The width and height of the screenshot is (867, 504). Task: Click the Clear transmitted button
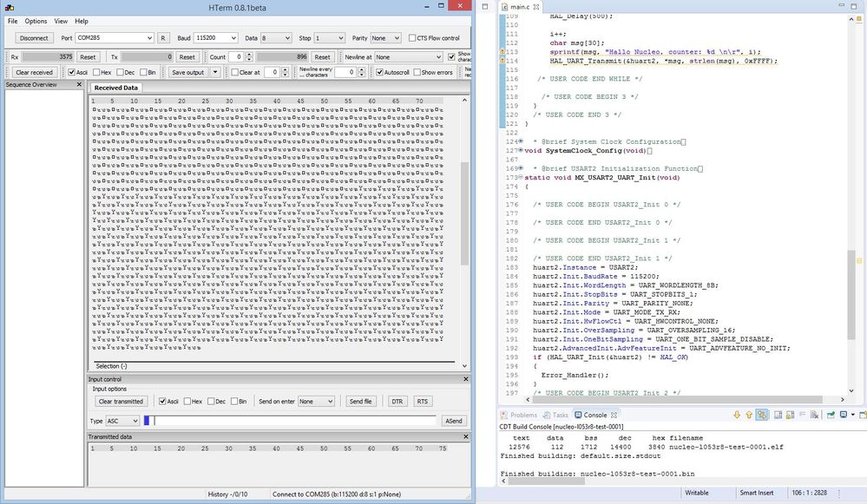tap(122, 402)
